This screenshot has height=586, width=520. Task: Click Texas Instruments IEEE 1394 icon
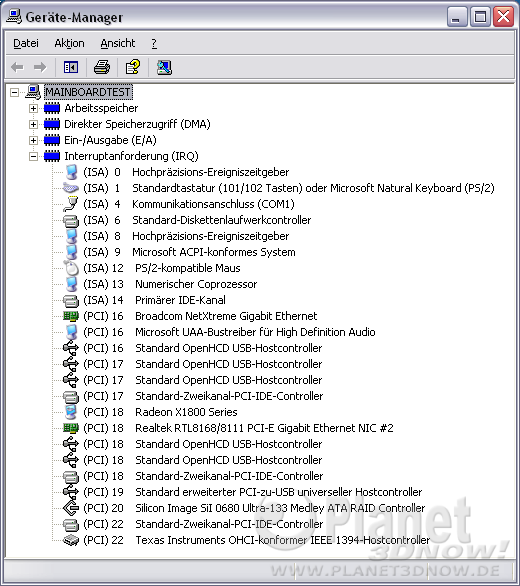pyautogui.click(x=71, y=540)
